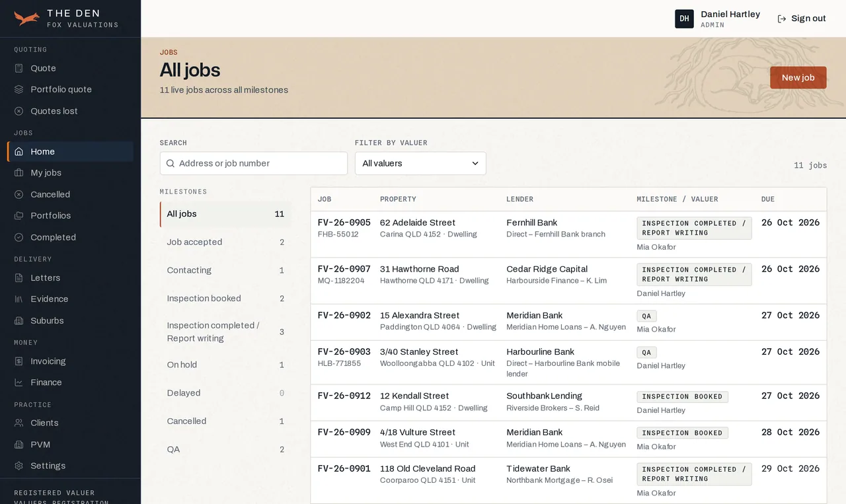Viewport: 846px width, 504px height.
Task: Click the Home house icon
Action: 19,151
